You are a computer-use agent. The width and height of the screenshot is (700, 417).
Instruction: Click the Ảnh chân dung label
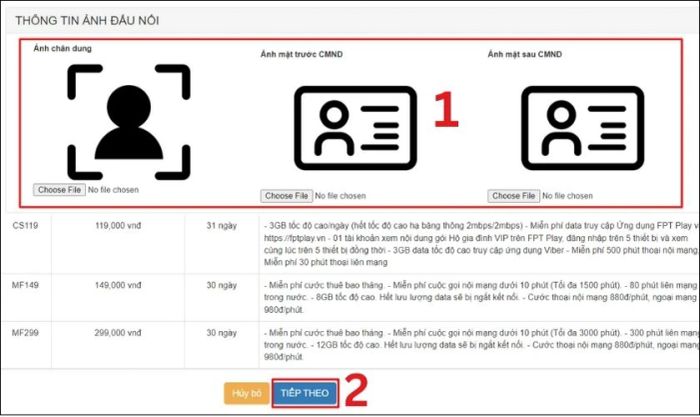[x=62, y=48]
